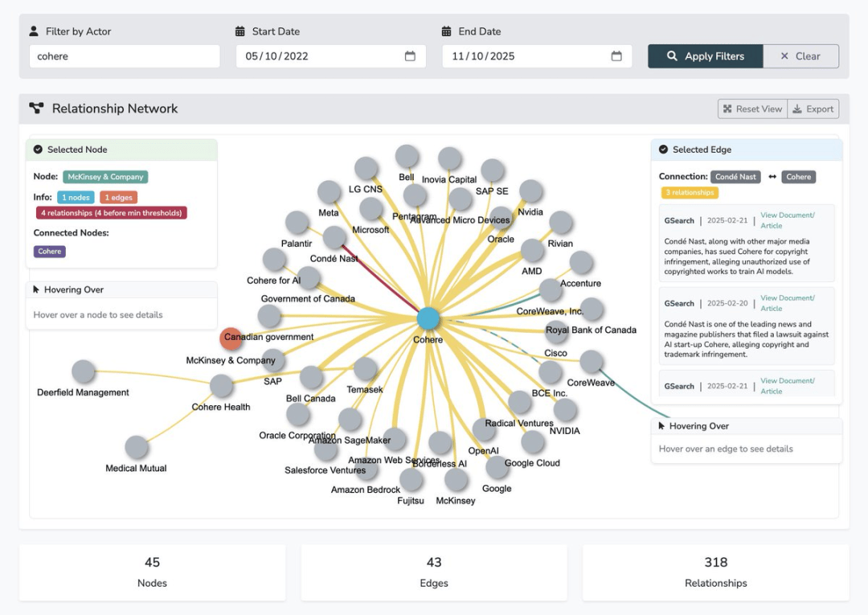This screenshot has height=615, width=868.
Task: Open the first View Document/Article link
Action: (x=787, y=220)
